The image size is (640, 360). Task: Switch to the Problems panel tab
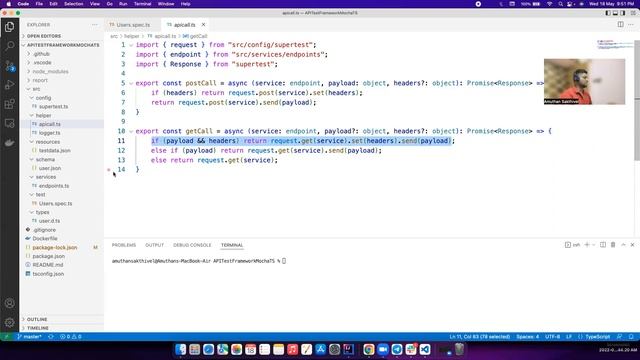(x=124, y=245)
